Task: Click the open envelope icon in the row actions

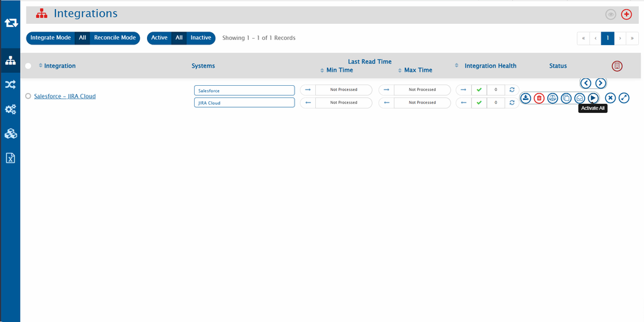Action: [x=580, y=98]
